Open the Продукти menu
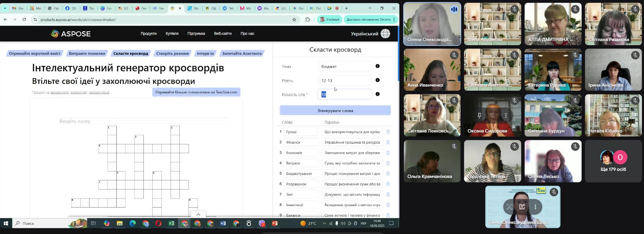 (x=149, y=34)
